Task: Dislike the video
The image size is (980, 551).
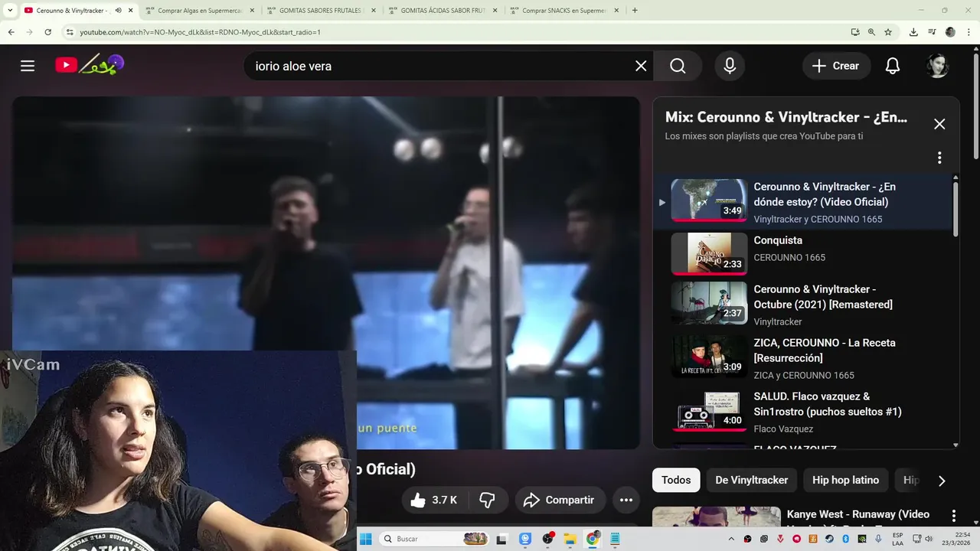Action: pyautogui.click(x=487, y=500)
